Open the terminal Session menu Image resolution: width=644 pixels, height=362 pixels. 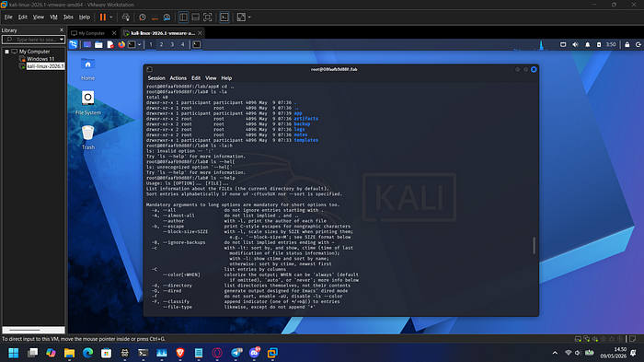(156, 78)
